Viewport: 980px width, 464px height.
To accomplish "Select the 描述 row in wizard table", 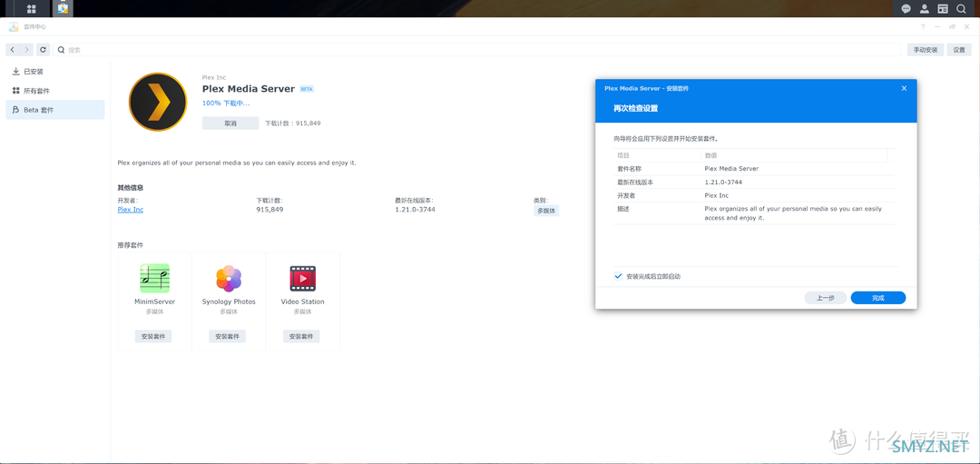I will point(754,213).
